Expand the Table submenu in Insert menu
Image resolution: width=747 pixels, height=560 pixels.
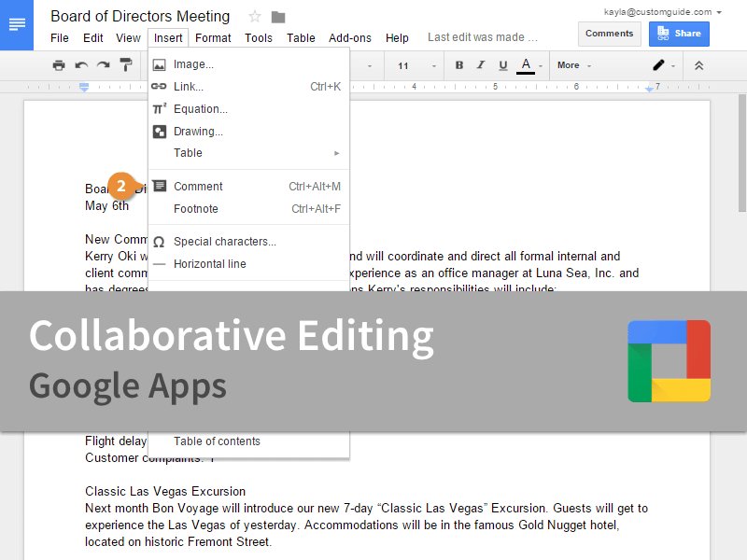(248, 153)
